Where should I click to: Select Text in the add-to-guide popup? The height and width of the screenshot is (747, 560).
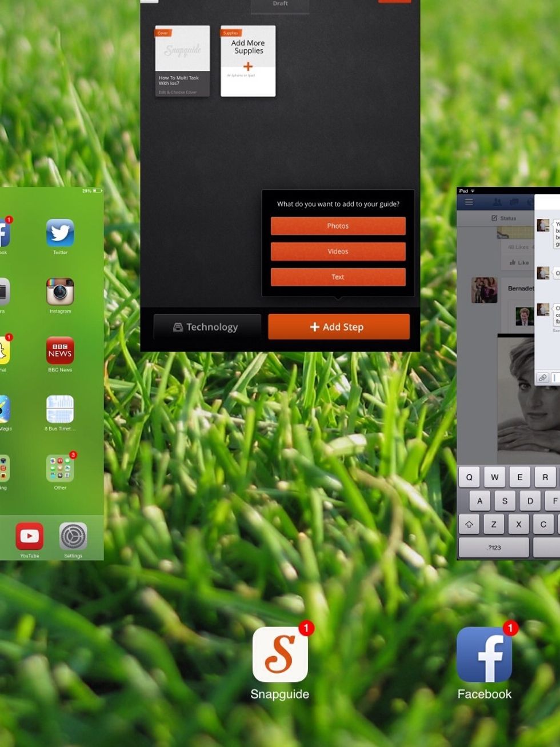click(x=338, y=277)
